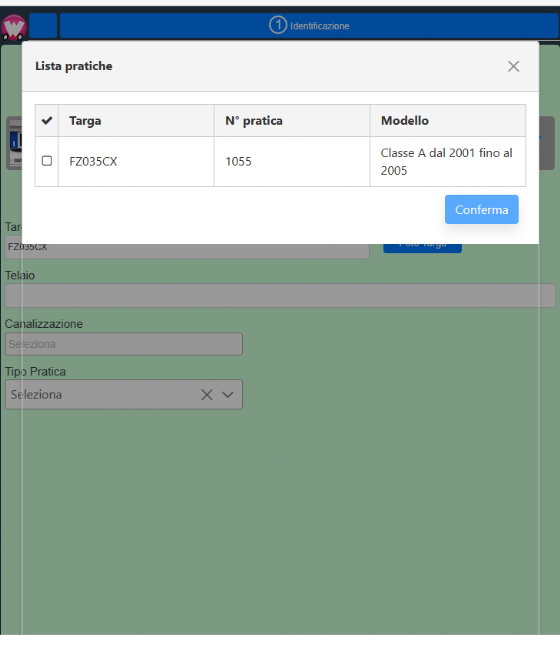Expand the Tipo Pratica dropdown chevron
The height and width of the screenshot is (657, 560).
click(228, 395)
